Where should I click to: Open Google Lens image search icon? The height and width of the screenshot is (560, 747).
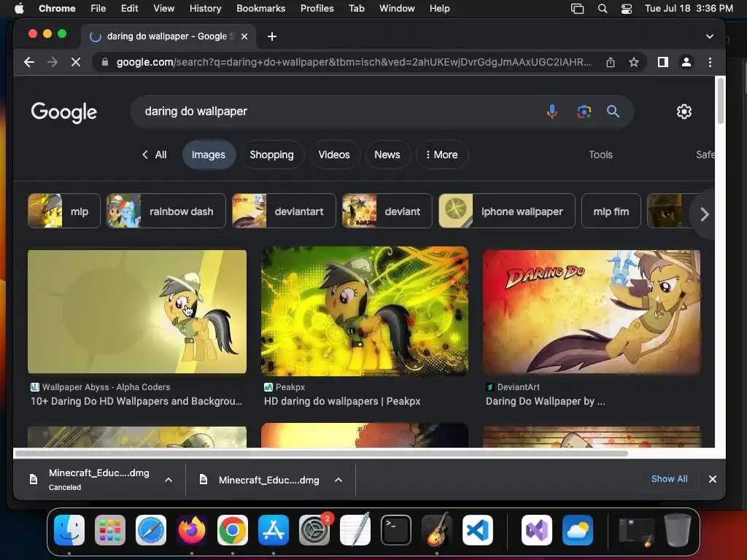point(584,112)
